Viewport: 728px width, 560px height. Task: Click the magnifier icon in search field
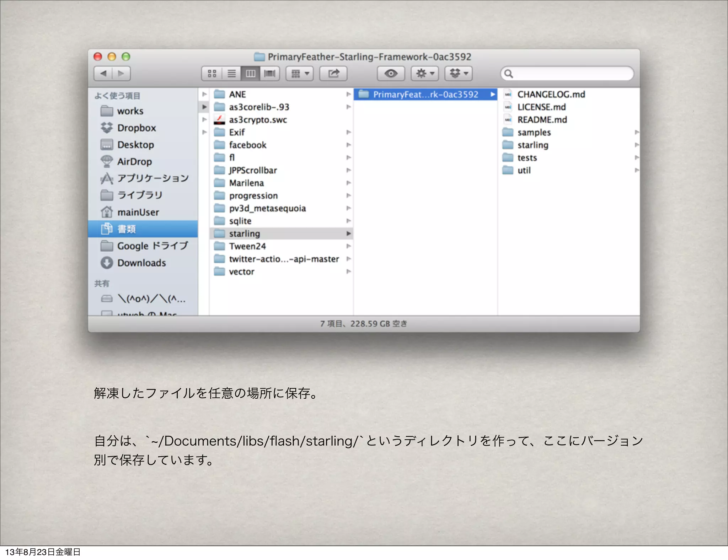click(509, 74)
